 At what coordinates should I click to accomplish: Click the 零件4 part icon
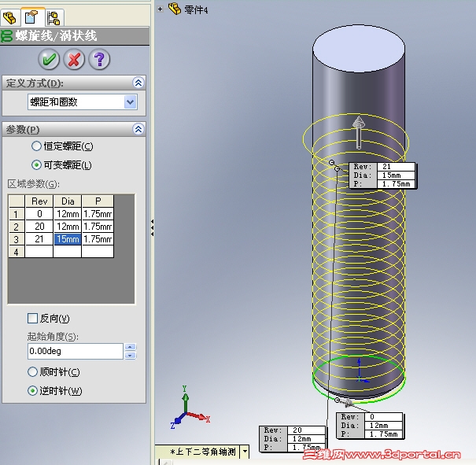[x=175, y=9]
